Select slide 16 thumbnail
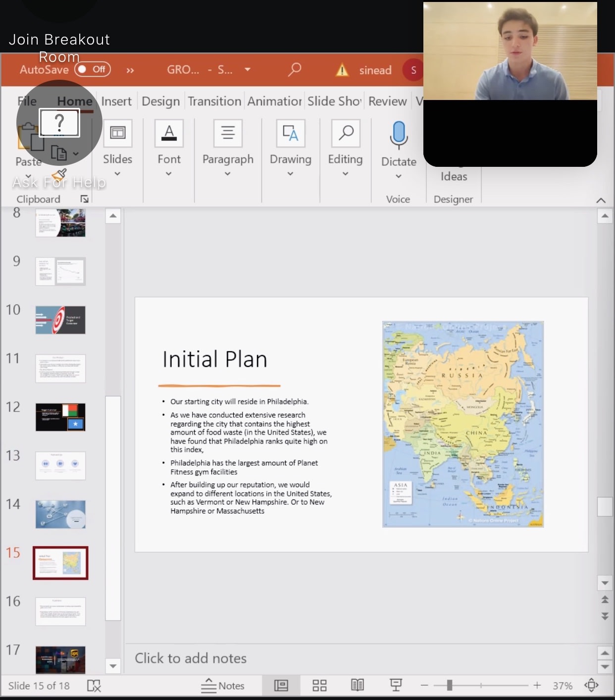Screen dimensions: 615x700 60,611
